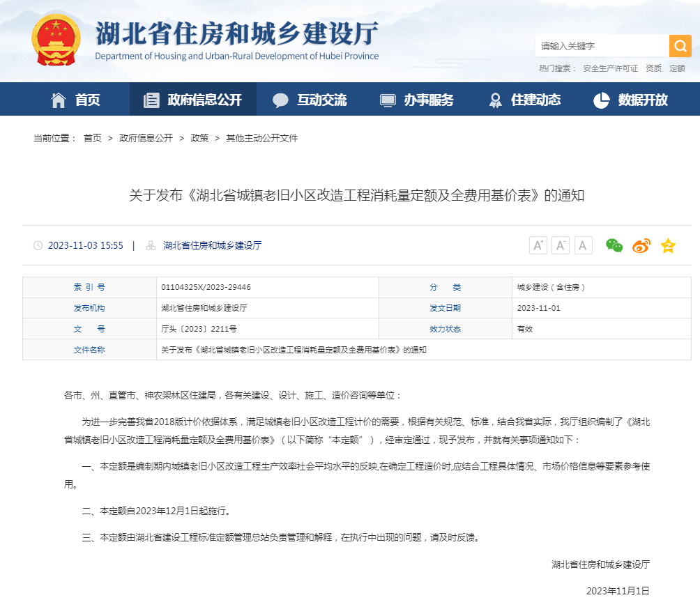Click the national emblem logo
The height and width of the screenshot is (609, 700).
tap(56, 39)
